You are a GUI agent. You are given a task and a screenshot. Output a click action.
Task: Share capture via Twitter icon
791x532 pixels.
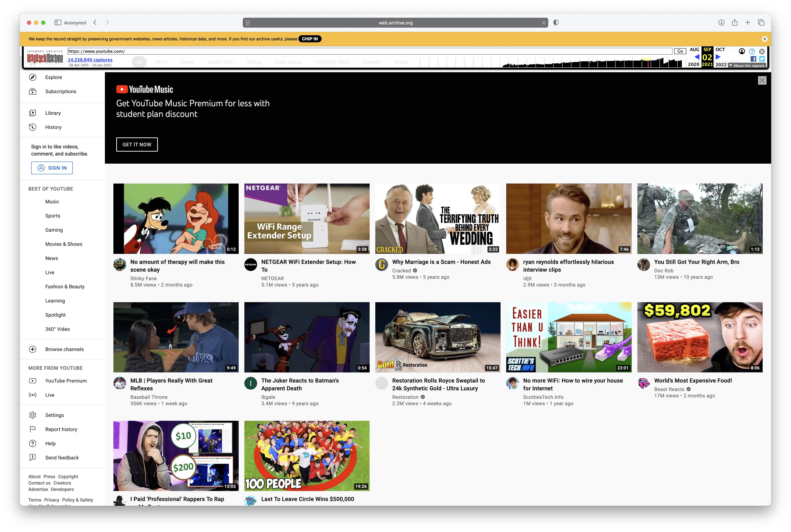[762, 59]
